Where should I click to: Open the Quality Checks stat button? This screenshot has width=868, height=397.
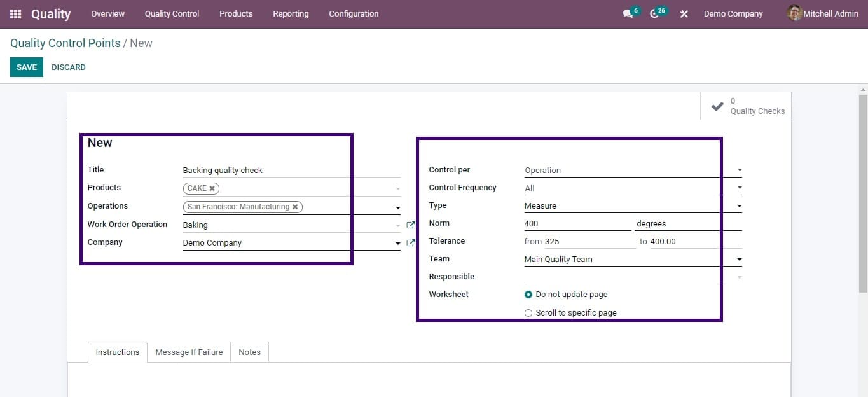(x=746, y=106)
